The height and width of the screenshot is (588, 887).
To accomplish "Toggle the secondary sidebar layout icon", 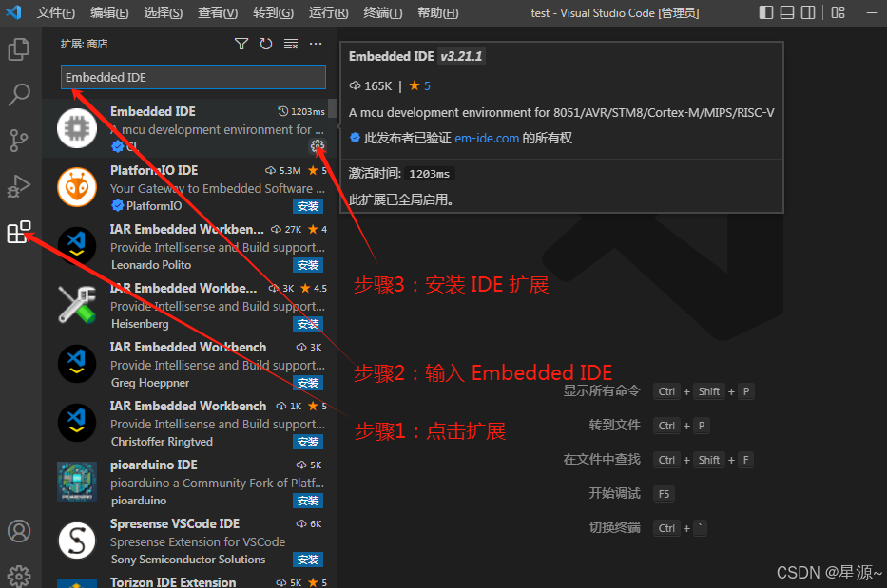I will pos(808,12).
